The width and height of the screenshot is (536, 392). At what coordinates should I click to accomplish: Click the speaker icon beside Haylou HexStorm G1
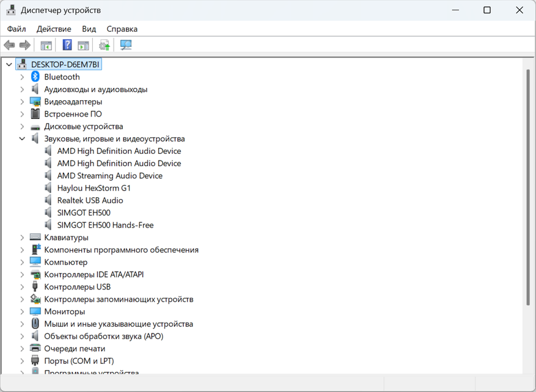48,188
